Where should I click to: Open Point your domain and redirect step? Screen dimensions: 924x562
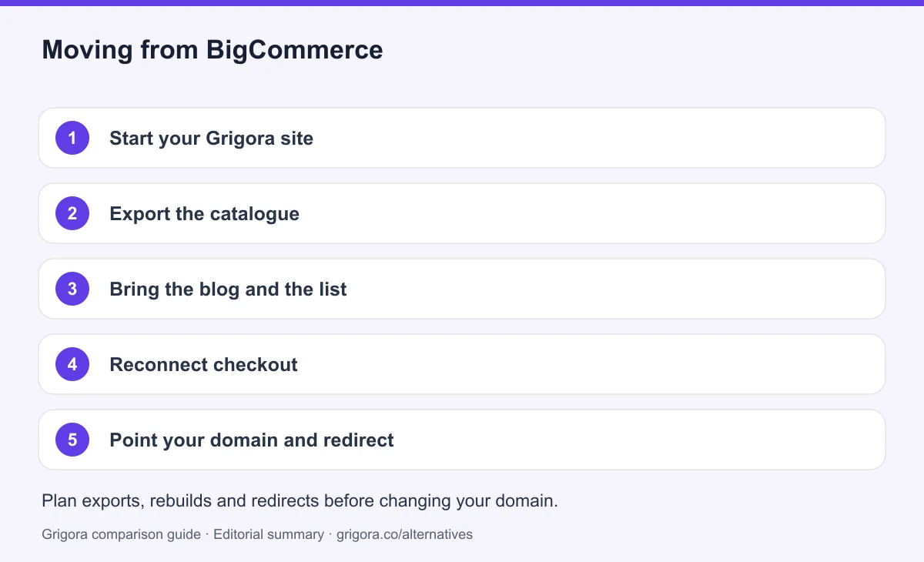point(252,440)
